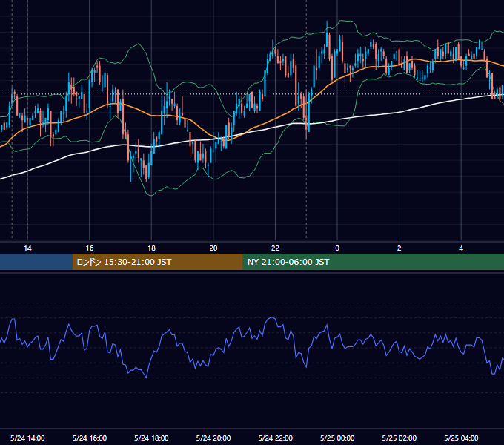Click the 5/24 16:00 date label
This screenshot has width=504, height=445.
[90, 438]
